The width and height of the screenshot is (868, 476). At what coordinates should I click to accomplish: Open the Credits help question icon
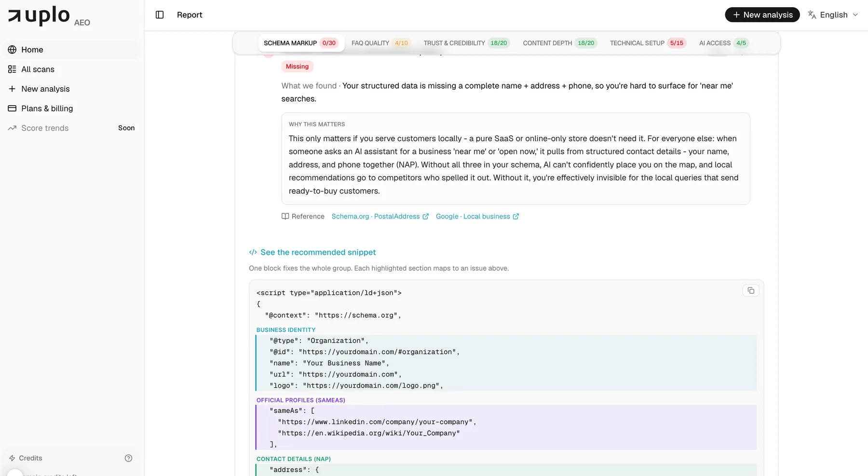click(x=128, y=458)
